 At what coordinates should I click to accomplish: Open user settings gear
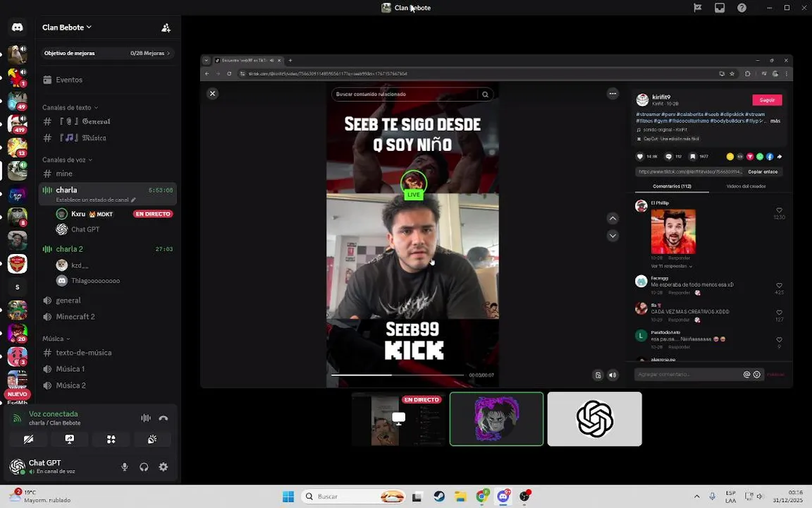(163, 467)
